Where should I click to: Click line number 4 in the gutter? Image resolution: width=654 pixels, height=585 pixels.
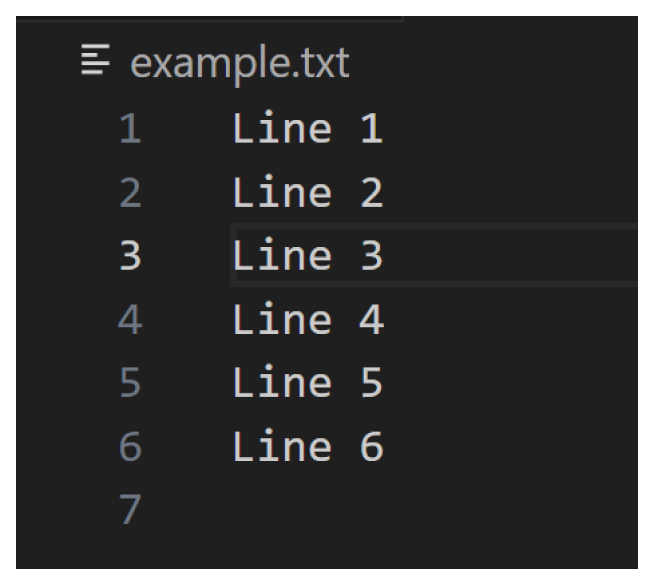coord(130,320)
